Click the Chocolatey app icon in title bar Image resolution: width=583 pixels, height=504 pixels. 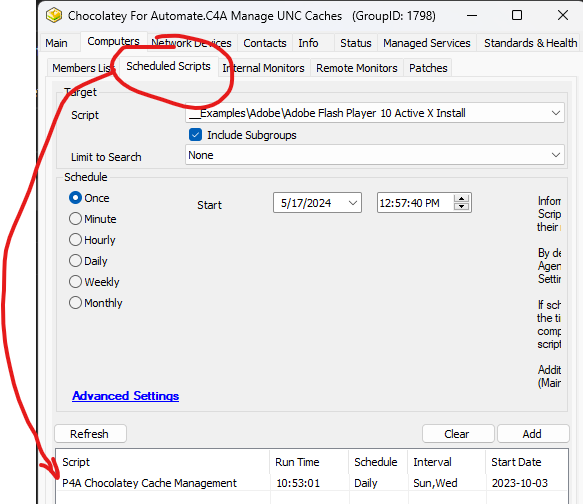click(54, 16)
